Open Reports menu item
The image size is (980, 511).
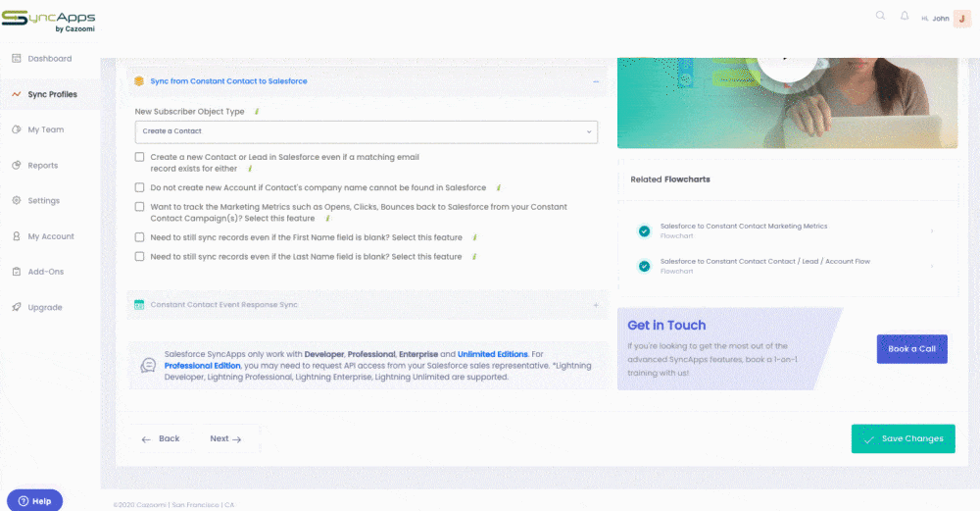pyautogui.click(x=42, y=165)
